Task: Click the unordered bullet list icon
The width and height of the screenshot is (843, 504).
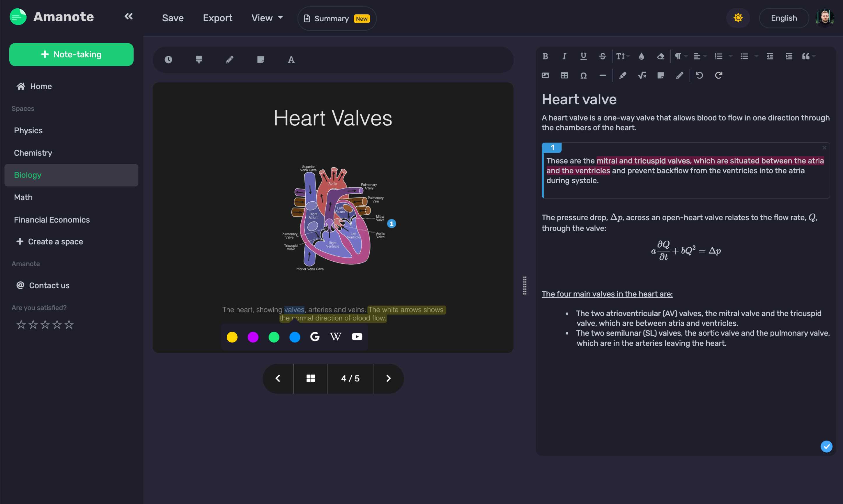Action: (744, 56)
